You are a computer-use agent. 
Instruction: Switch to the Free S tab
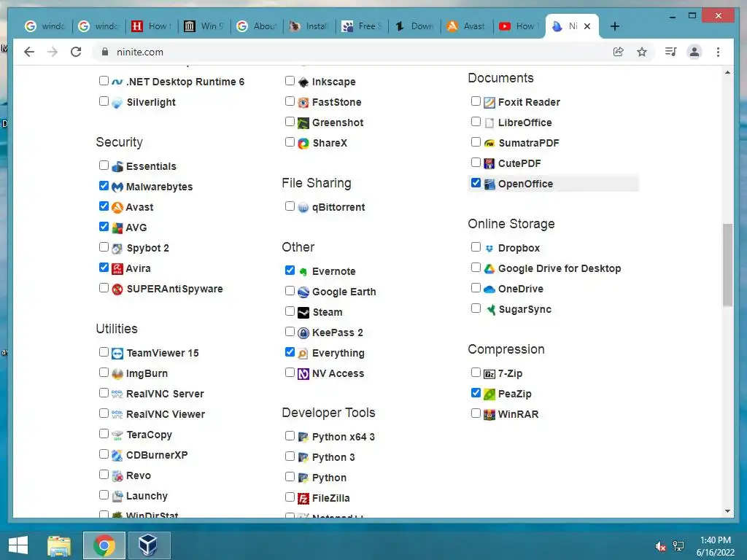(x=362, y=26)
